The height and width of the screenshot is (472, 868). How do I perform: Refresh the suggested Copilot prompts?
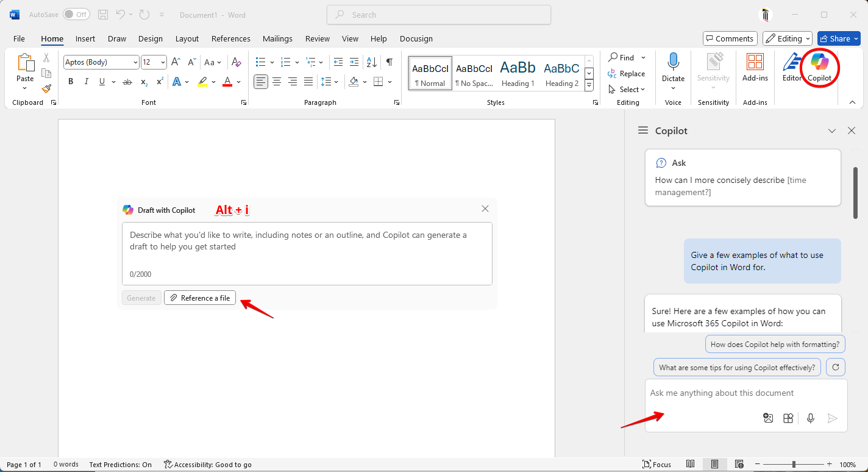836,367
